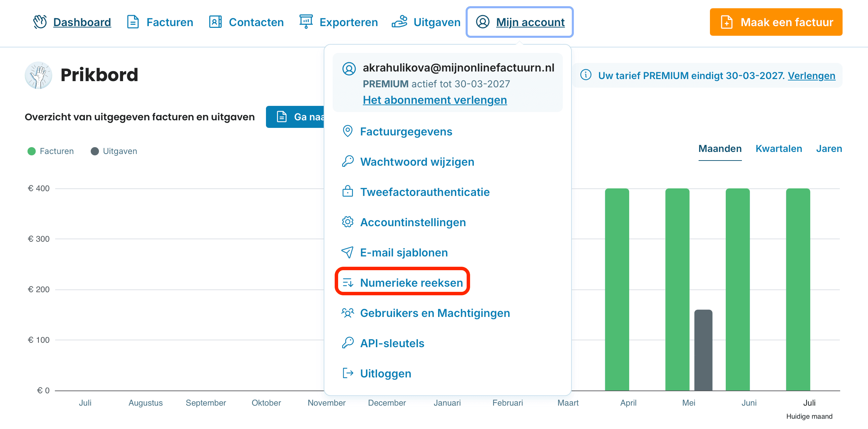Click the Accountinstellingen gear icon
868x429 pixels.
point(348,222)
